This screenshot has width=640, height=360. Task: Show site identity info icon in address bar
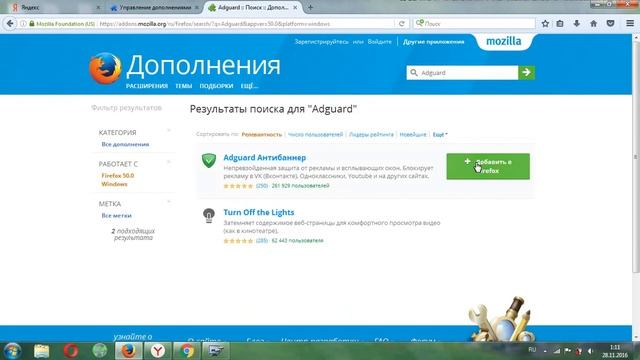point(23,24)
